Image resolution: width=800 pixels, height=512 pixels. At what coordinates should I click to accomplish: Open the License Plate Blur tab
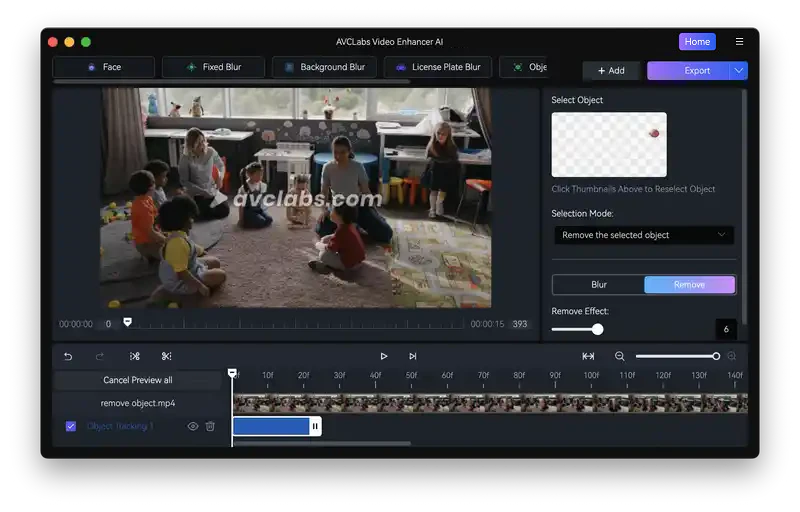pyautogui.click(x=438, y=67)
